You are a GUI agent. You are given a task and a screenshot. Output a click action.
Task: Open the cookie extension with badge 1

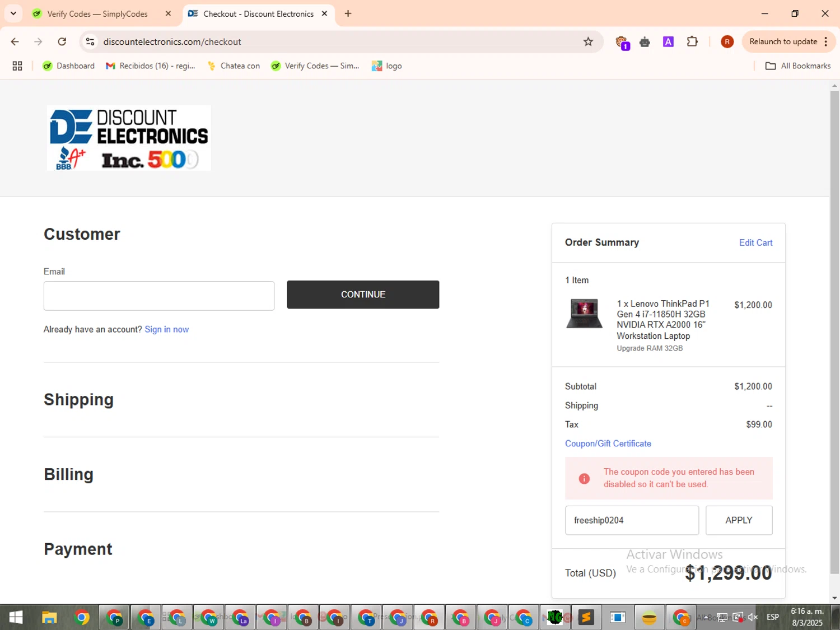(x=622, y=42)
